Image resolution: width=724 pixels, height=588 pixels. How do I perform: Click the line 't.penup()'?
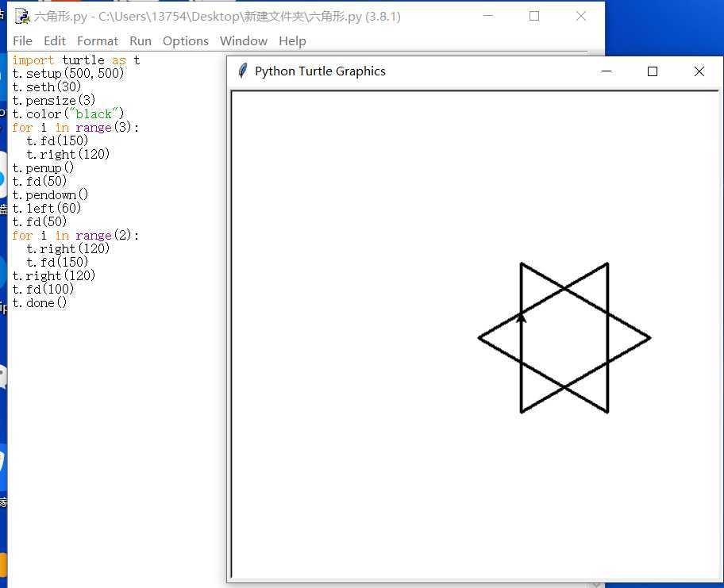(x=43, y=167)
